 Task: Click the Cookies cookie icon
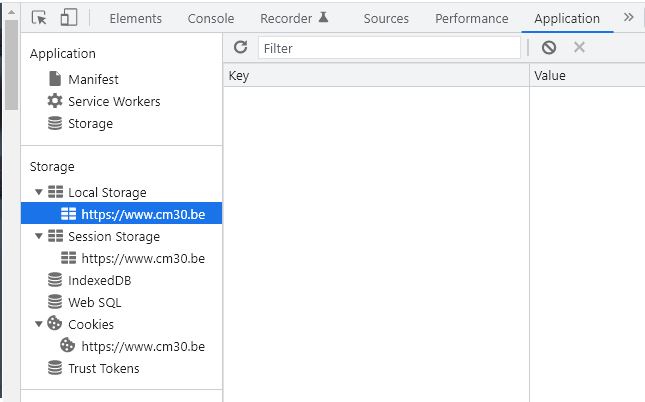(54, 323)
